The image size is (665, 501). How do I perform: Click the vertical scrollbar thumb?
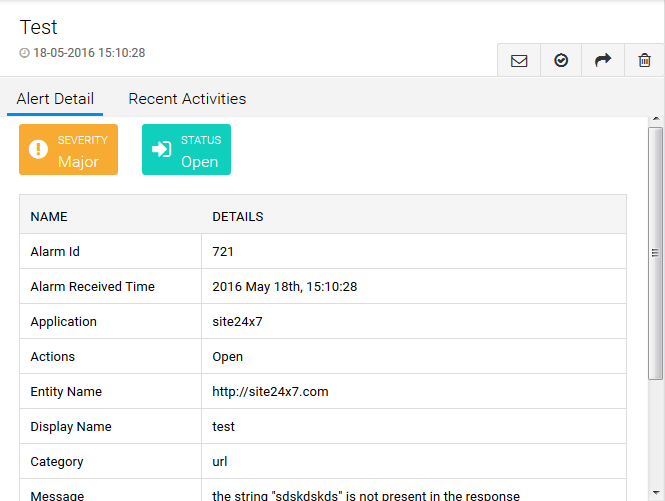pos(655,252)
